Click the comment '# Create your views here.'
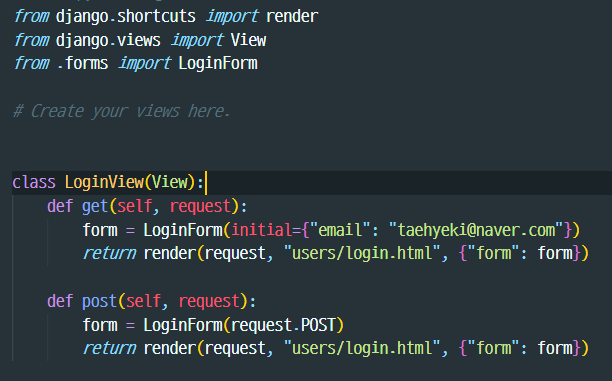 (x=121, y=111)
